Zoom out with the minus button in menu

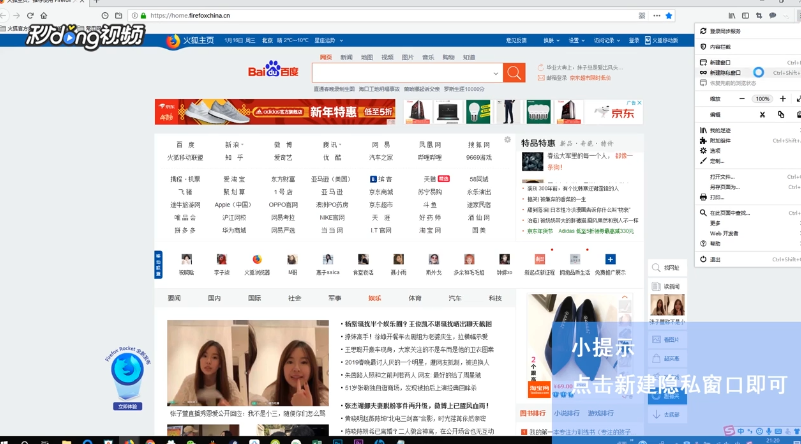(742, 99)
